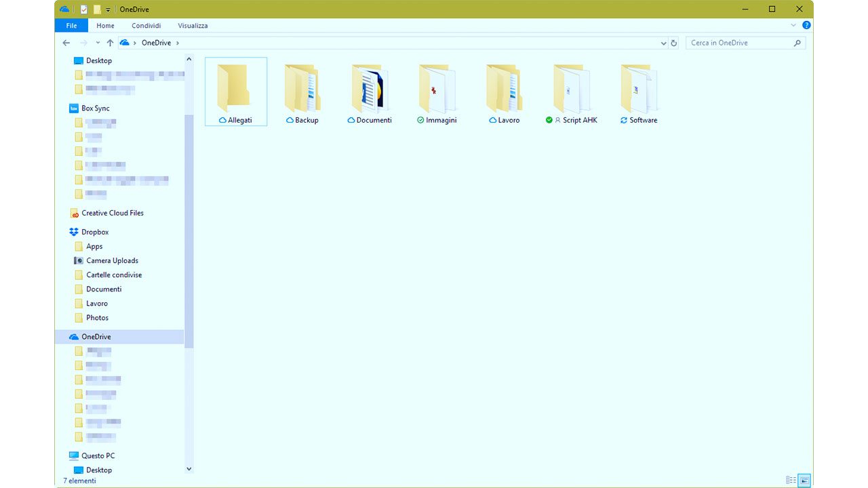Switch to large icons view layout
Screen dimensions: 868x488
pos(804,480)
